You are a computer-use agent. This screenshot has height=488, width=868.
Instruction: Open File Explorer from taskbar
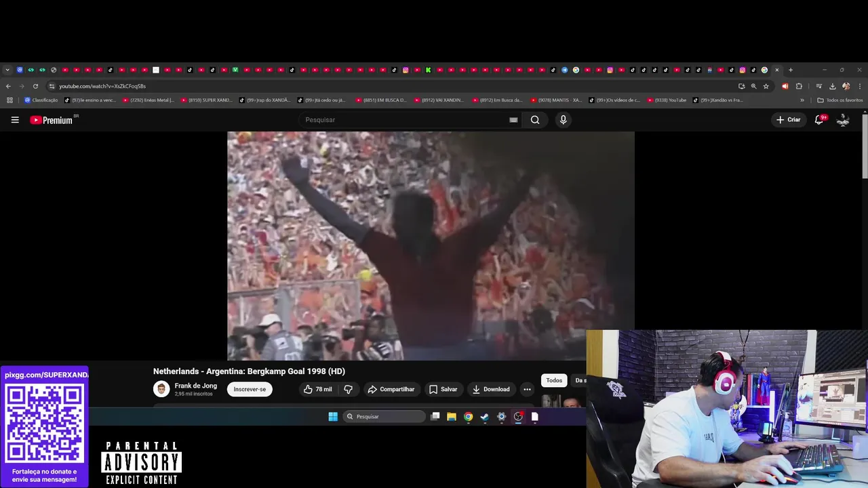pyautogui.click(x=452, y=417)
